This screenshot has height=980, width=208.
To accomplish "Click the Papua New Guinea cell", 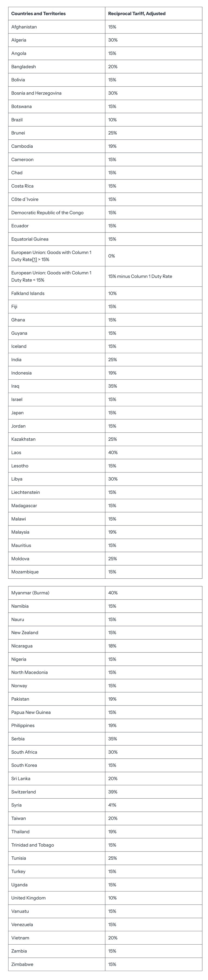I will tap(31, 712).
